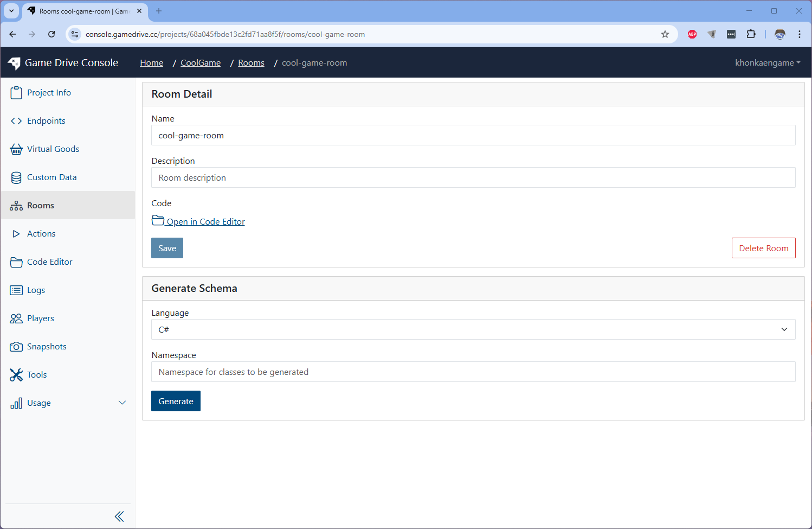Click the Tools wrench icon
Image resolution: width=812 pixels, height=529 pixels.
[16, 375]
